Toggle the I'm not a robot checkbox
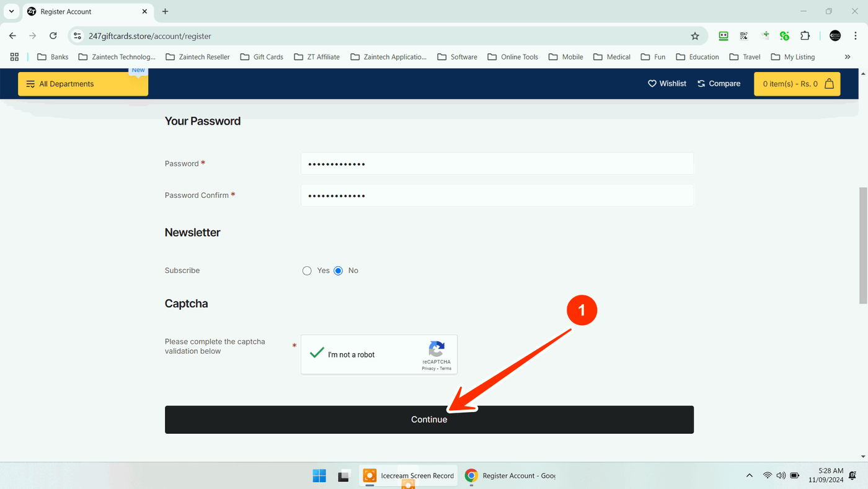The width and height of the screenshot is (868, 489). point(317,354)
